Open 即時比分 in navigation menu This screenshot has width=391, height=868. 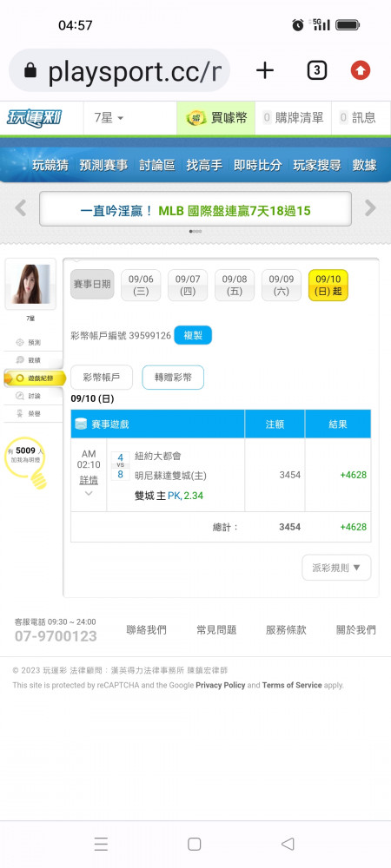(x=257, y=165)
